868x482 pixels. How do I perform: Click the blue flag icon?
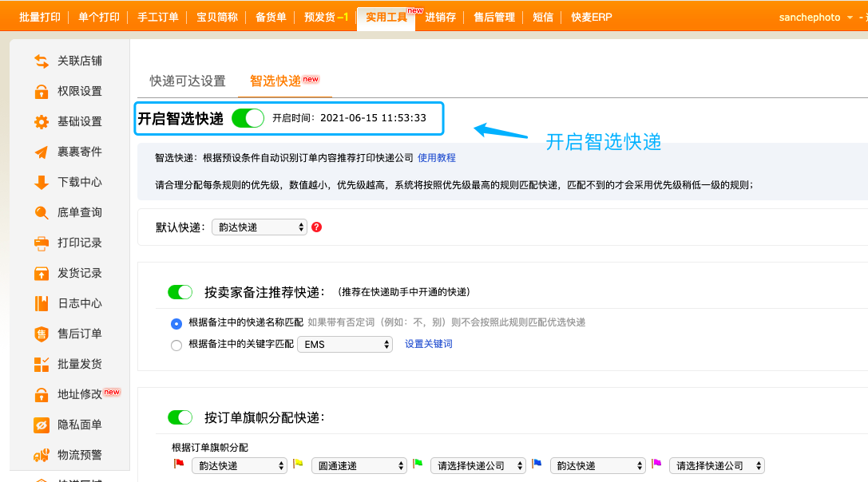pos(537,464)
